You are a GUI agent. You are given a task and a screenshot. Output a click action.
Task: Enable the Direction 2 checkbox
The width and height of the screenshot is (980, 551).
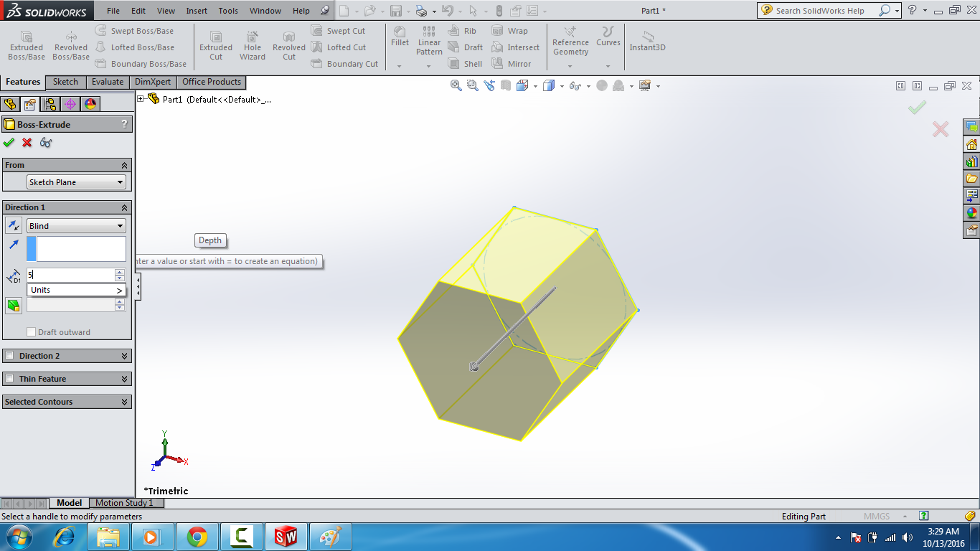pyautogui.click(x=10, y=355)
